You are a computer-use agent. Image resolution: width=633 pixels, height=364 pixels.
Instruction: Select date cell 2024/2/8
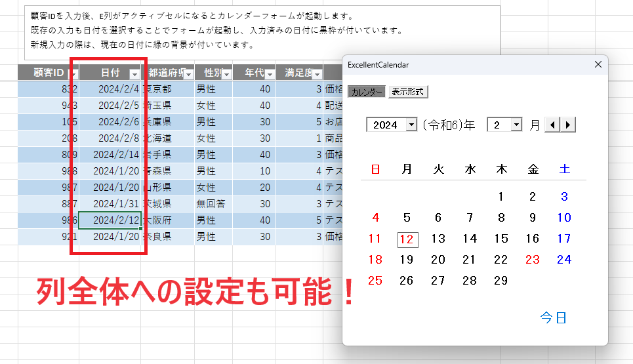pyautogui.click(x=110, y=138)
